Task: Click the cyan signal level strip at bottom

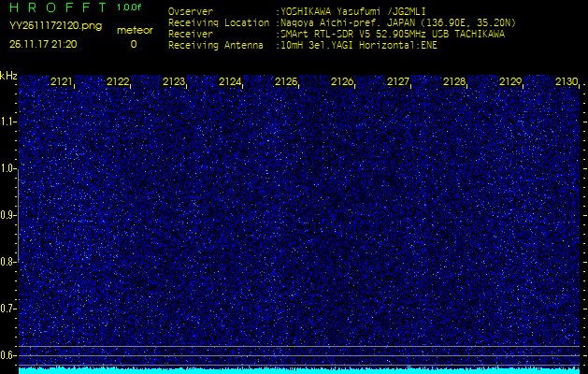Action: pos(299,370)
